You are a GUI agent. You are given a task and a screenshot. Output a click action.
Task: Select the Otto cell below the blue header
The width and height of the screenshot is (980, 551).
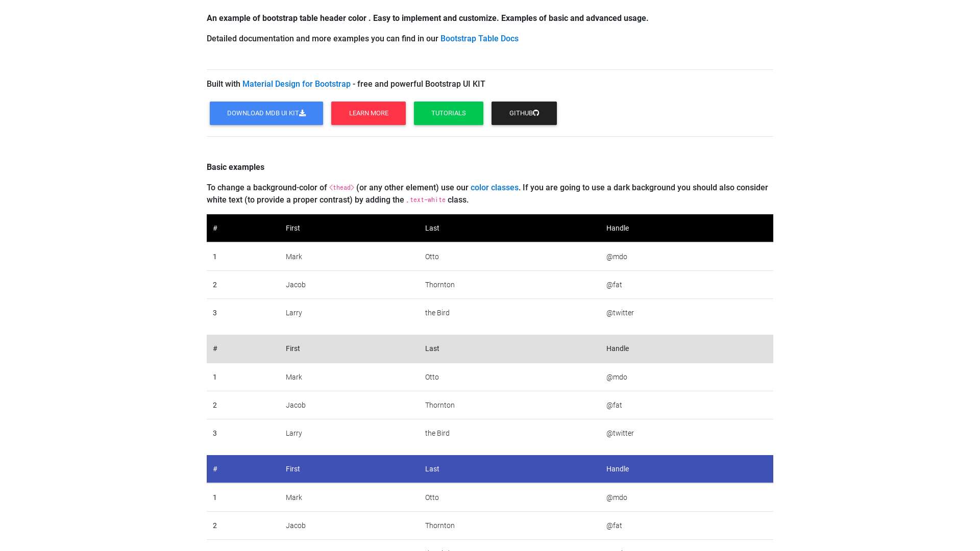(432, 497)
